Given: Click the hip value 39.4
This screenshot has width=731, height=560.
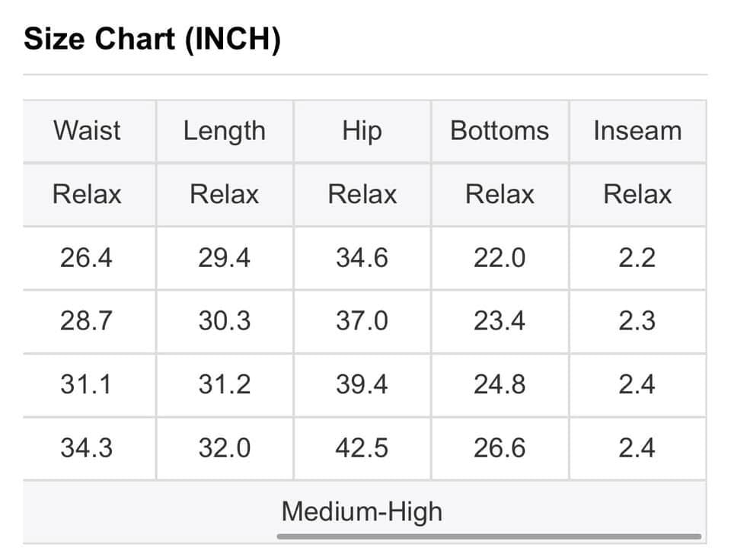Looking at the screenshot, I should pyautogui.click(x=362, y=384).
